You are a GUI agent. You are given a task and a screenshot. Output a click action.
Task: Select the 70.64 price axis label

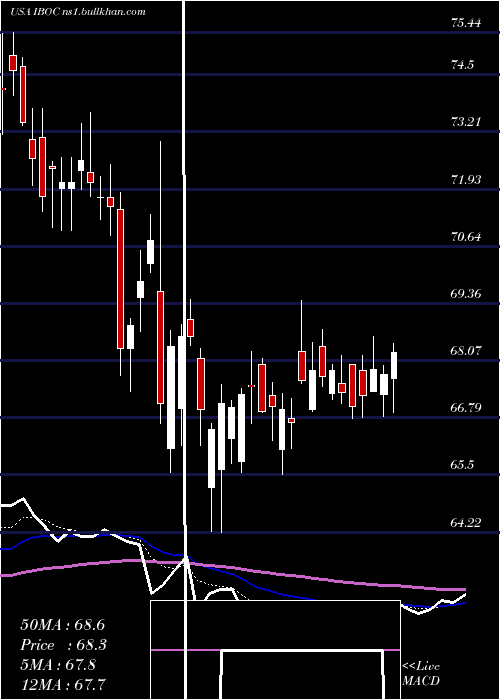466,237
